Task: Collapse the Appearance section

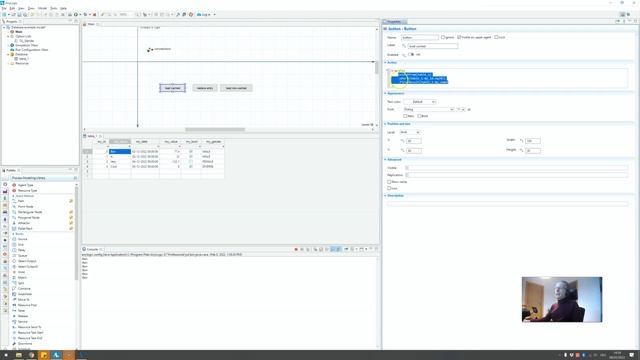Action: 385,93
